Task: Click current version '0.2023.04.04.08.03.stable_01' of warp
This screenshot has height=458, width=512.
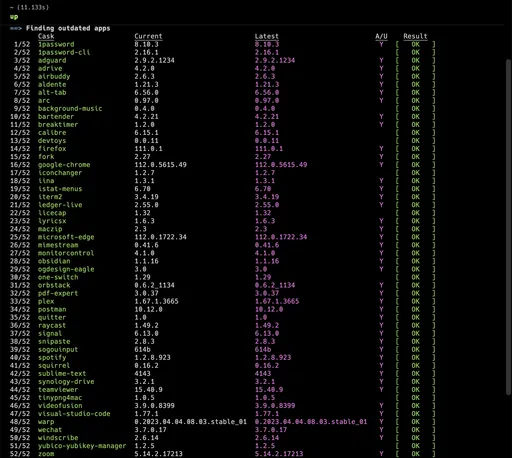Action: pos(190,422)
